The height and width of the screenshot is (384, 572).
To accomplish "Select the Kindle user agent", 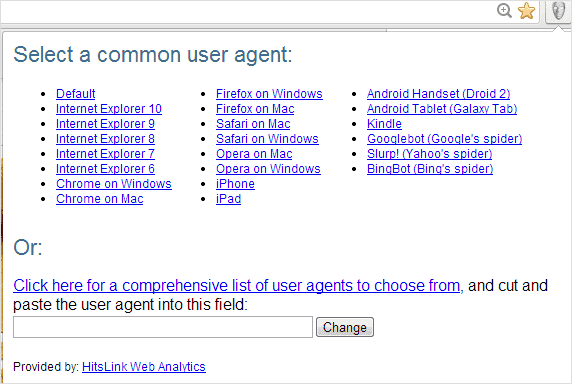I will click(x=384, y=124).
